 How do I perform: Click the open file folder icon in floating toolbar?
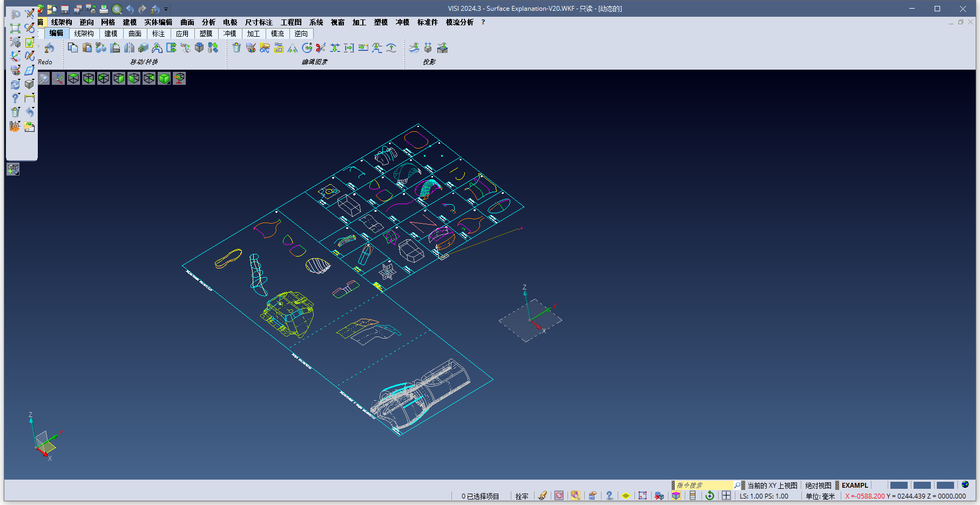tap(30, 126)
